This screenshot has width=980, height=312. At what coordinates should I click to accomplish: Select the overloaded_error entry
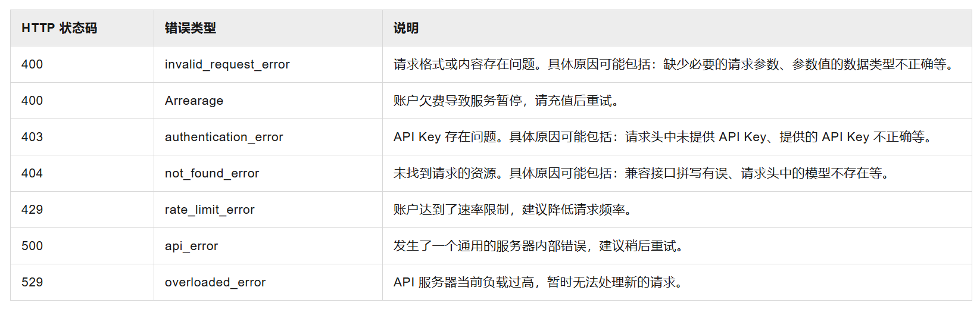click(x=215, y=282)
